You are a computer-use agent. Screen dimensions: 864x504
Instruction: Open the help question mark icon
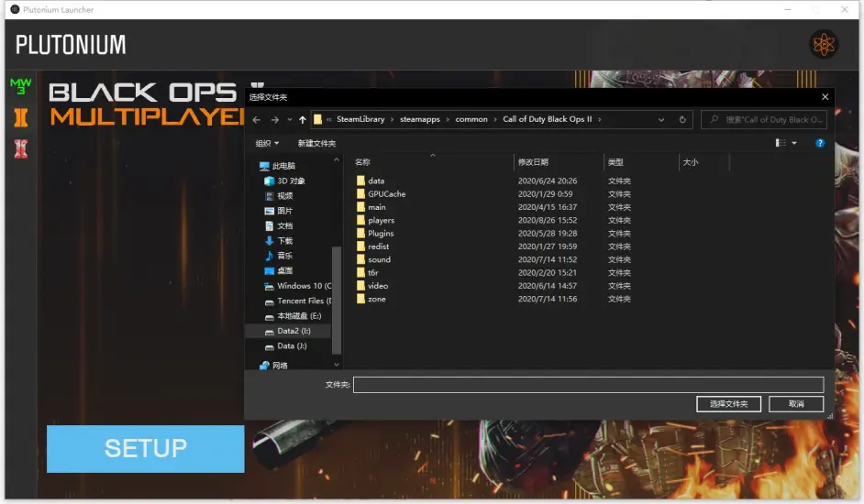coord(820,143)
